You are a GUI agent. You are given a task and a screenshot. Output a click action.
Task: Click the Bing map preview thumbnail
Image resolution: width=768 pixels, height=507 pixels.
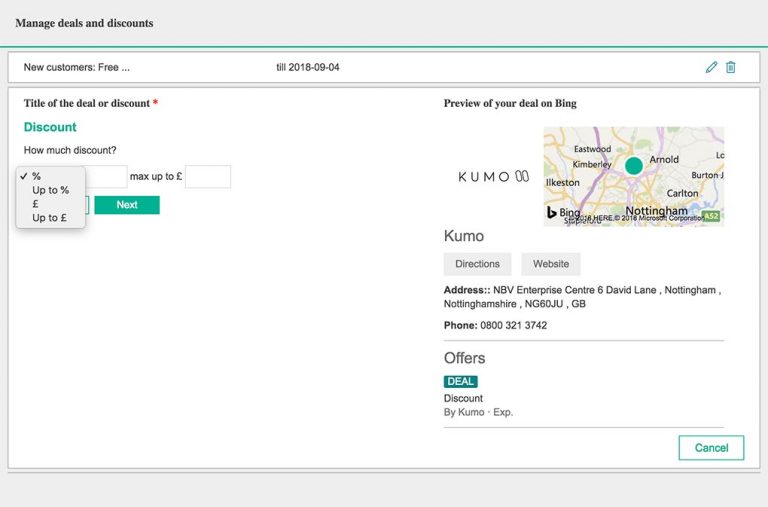tap(634, 176)
